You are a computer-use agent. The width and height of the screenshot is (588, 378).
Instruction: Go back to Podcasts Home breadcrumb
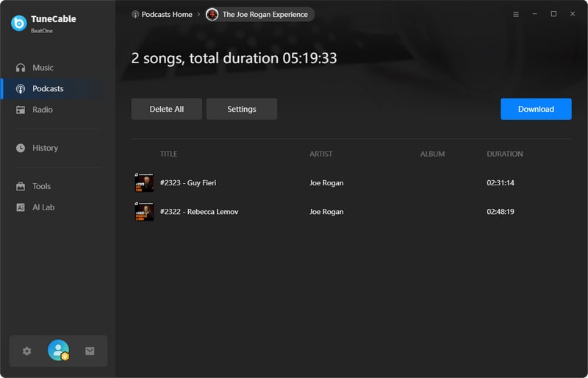click(x=162, y=14)
